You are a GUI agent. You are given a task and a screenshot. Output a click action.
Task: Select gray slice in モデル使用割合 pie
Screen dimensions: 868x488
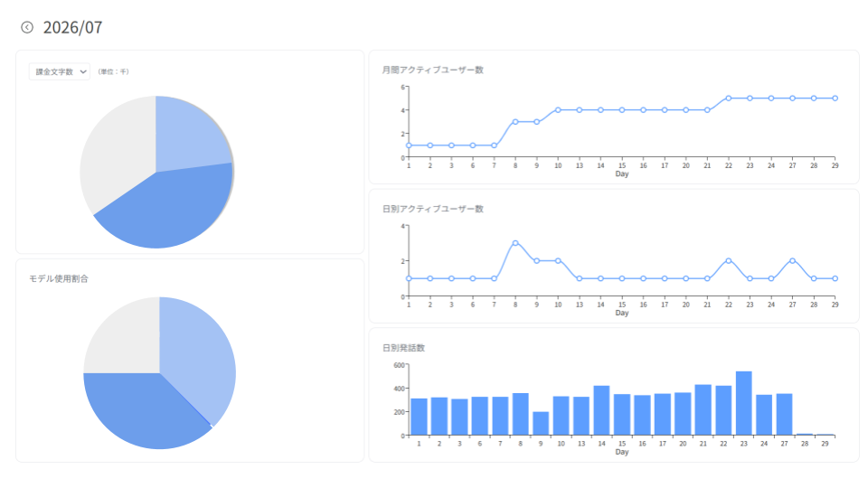point(127,343)
